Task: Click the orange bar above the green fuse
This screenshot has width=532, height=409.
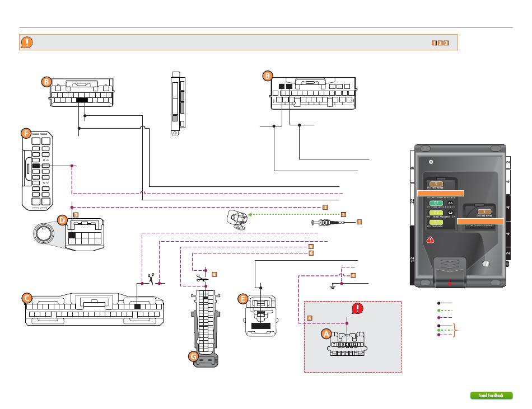Action: [440, 193]
